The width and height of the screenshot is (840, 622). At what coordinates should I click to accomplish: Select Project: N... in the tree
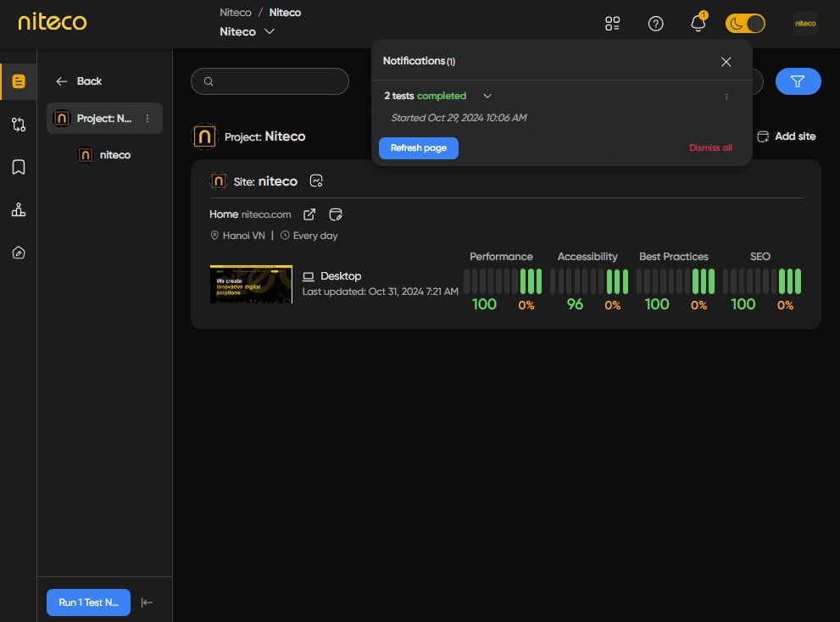[104, 119]
